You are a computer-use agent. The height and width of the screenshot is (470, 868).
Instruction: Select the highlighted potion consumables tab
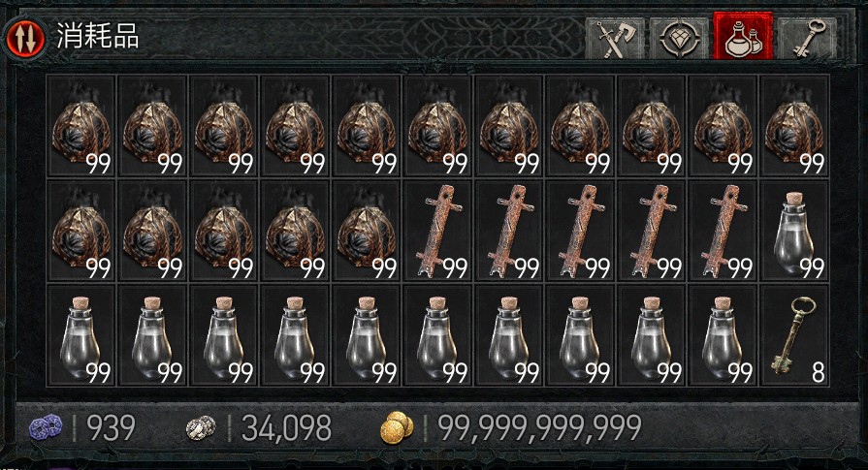[743, 36]
